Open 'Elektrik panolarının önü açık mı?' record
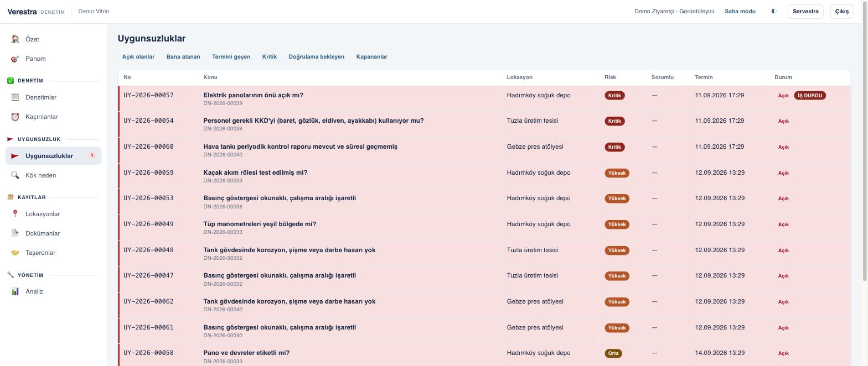868x366 pixels. tap(253, 95)
